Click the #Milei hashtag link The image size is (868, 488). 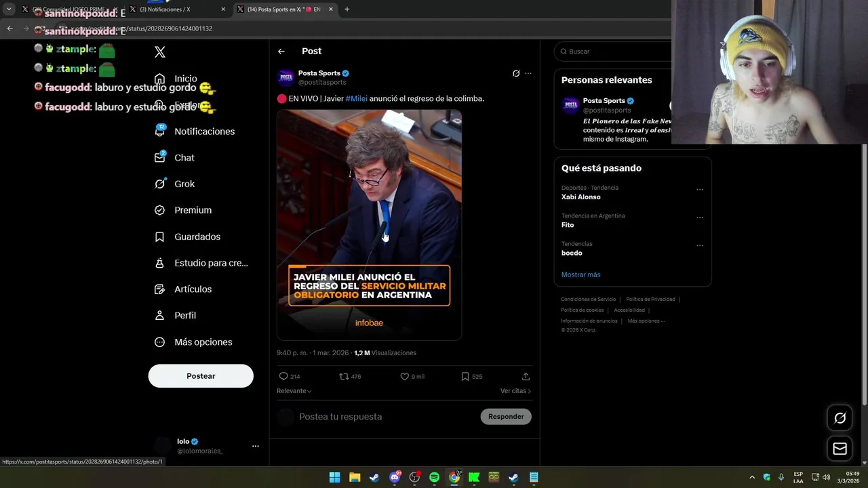(356, 98)
